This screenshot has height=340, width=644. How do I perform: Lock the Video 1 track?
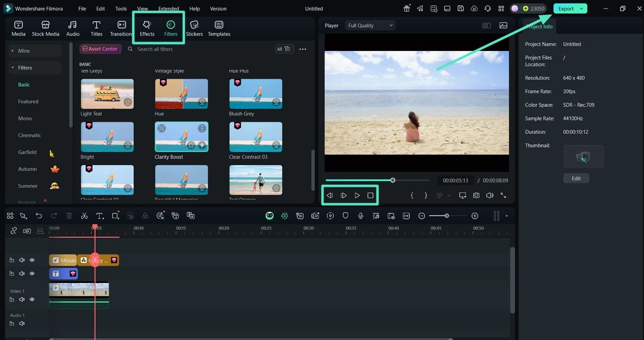pos(12,299)
